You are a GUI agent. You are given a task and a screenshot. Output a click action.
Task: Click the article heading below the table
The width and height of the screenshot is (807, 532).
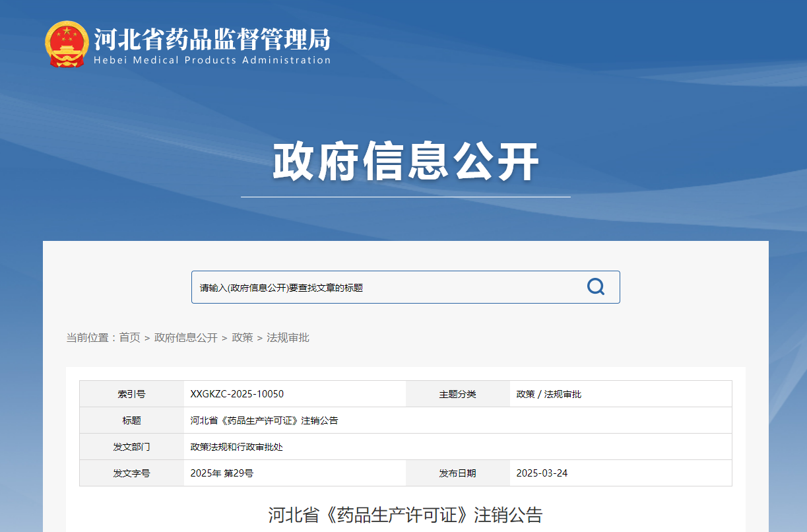[405, 515]
